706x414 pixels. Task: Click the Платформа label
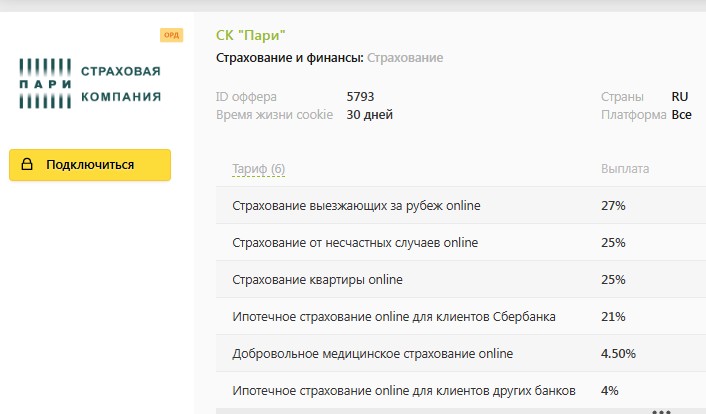(x=634, y=115)
